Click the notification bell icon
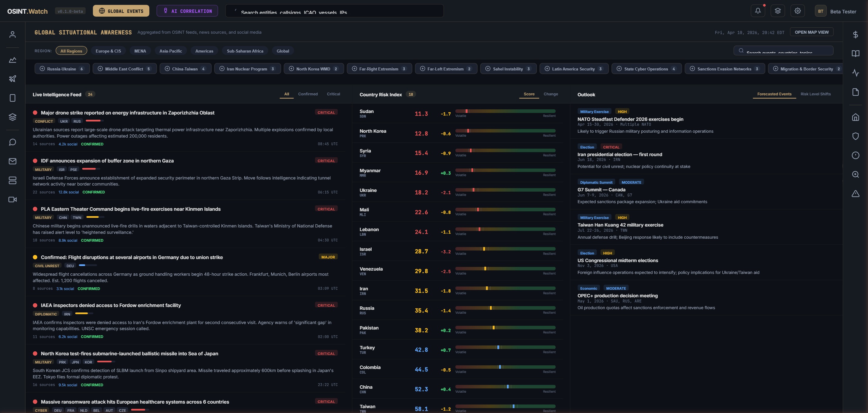The image size is (868, 413). pyautogui.click(x=758, y=10)
